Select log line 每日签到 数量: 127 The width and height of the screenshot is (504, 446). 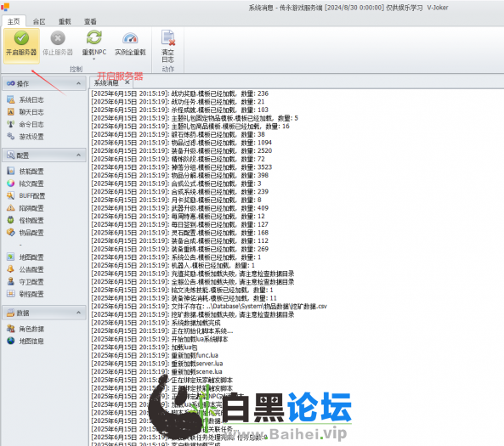(179, 224)
